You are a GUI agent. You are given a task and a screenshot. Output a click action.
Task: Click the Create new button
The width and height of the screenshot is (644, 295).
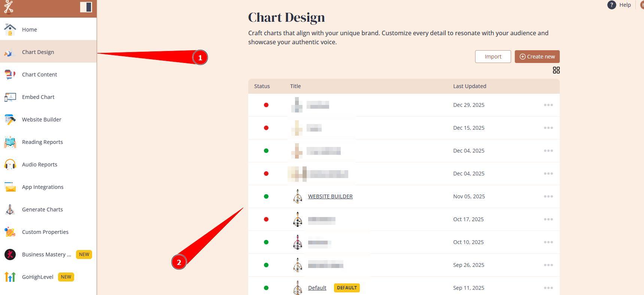pyautogui.click(x=537, y=57)
